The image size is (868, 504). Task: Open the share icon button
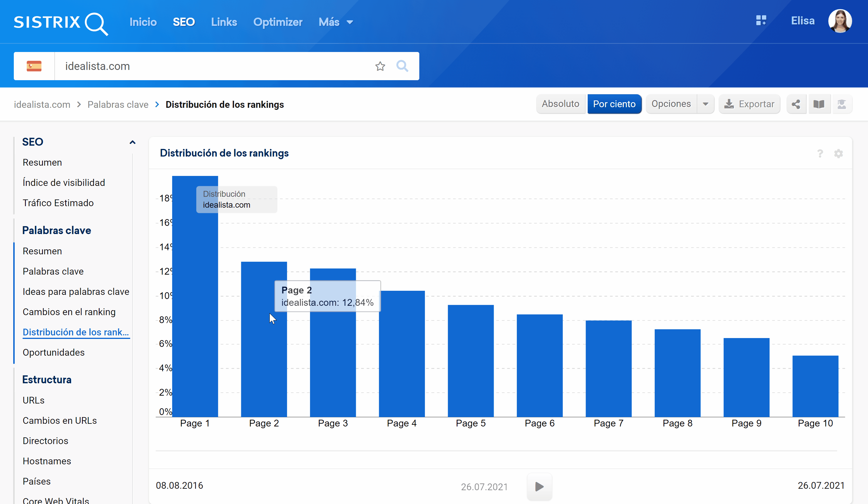(796, 104)
